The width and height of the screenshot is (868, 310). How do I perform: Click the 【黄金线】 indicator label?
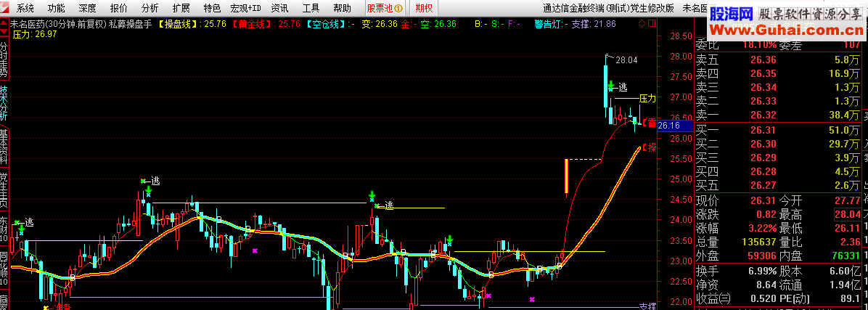[253, 24]
